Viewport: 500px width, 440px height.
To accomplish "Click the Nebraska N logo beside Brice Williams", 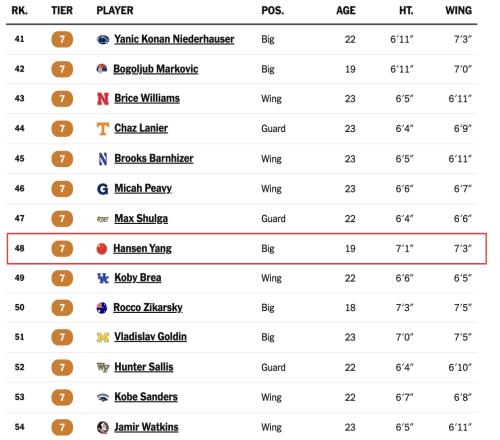I will pos(103,99).
